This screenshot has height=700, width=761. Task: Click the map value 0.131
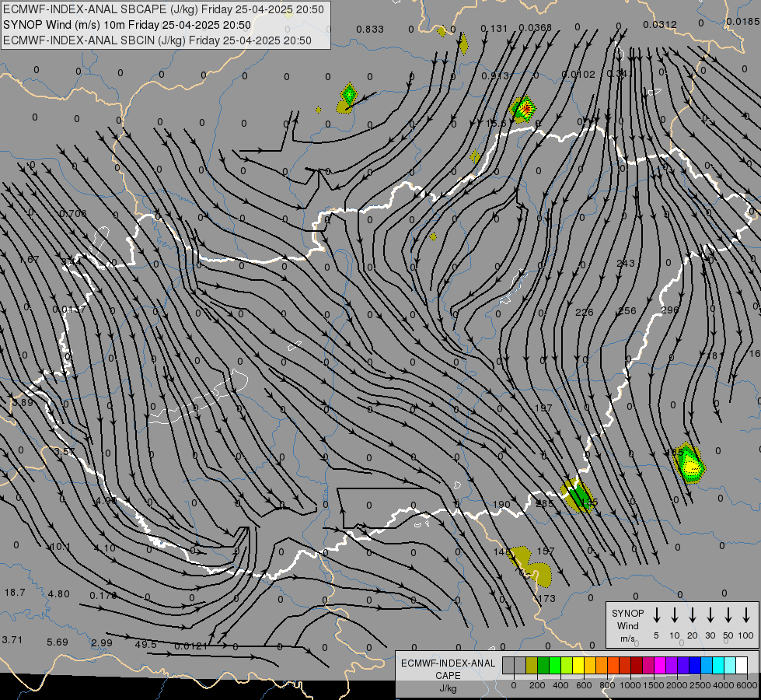[494, 28]
